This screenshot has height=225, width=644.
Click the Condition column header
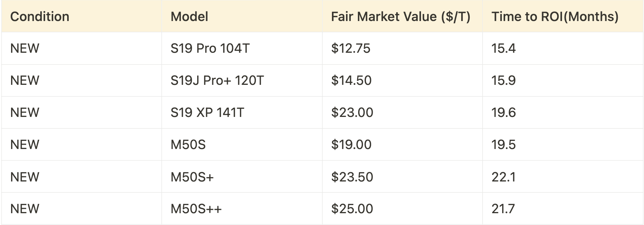81,16
